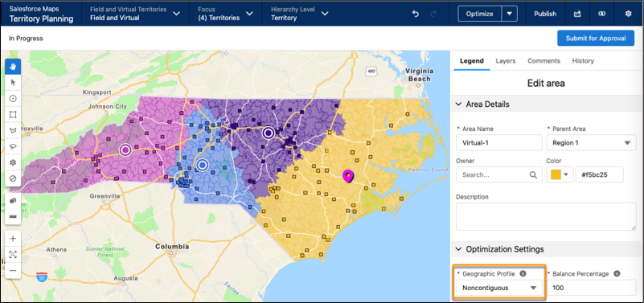The height and width of the screenshot is (303, 644).
Task: Click the Balance Percentage field
Action: (x=592, y=288)
